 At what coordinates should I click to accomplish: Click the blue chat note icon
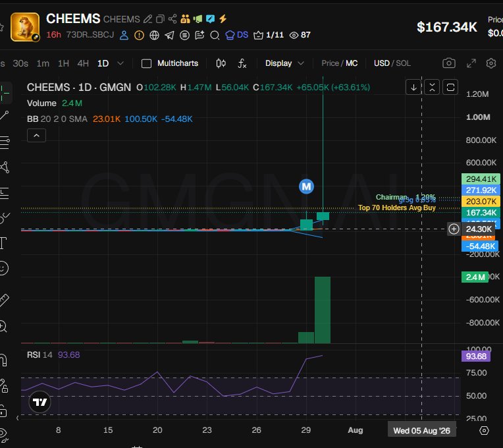pyautogui.click(x=210, y=19)
